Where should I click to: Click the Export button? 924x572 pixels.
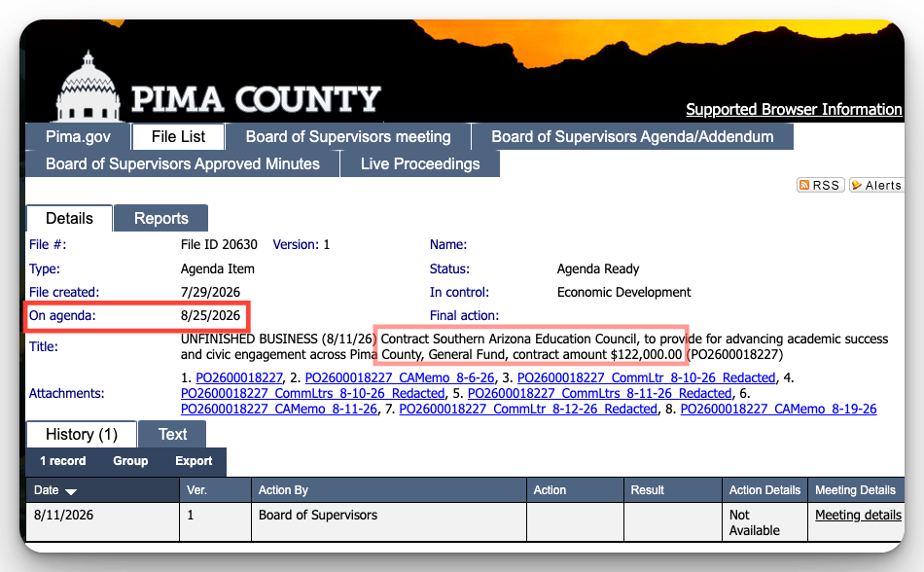(194, 461)
